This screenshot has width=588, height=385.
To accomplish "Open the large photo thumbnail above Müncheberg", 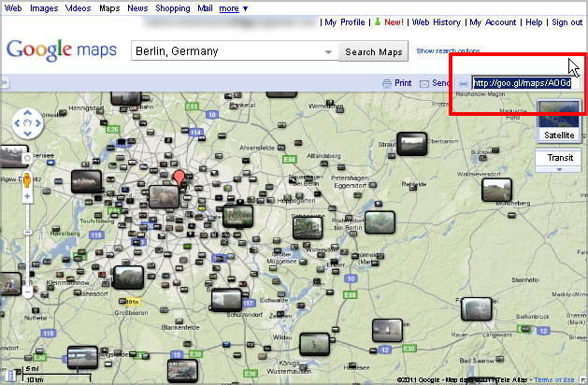I will click(x=496, y=190).
